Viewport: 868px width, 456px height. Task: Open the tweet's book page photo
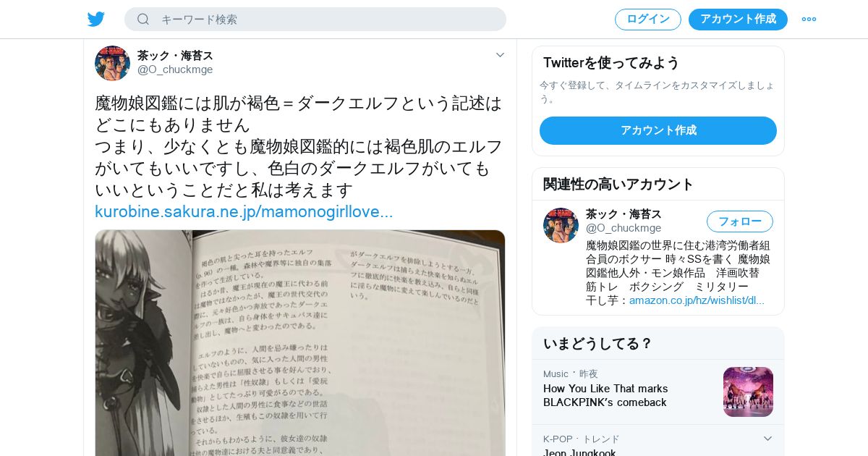click(300, 343)
